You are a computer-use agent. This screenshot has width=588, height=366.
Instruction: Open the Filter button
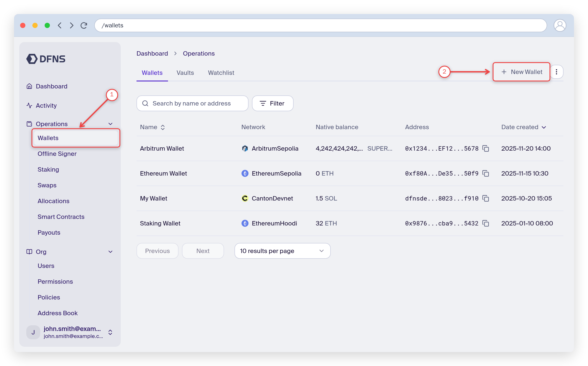coord(273,103)
